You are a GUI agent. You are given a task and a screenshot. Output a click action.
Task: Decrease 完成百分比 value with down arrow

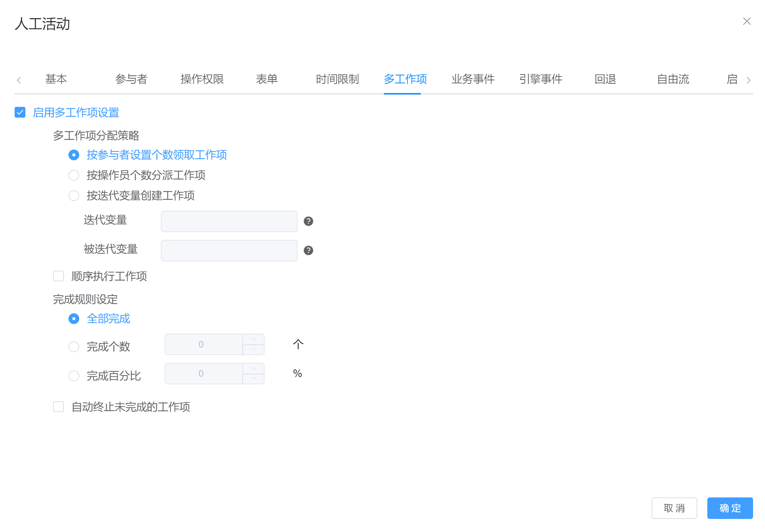[253, 379]
